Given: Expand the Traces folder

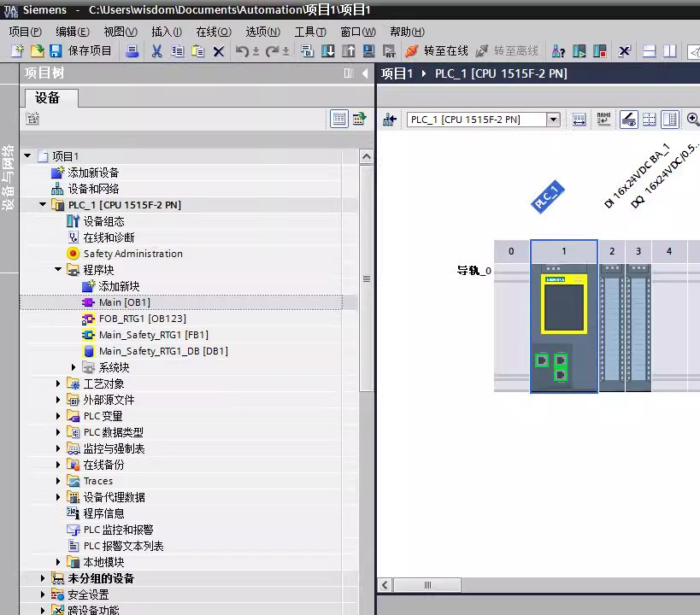Looking at the screenshot, I should 58,481.
